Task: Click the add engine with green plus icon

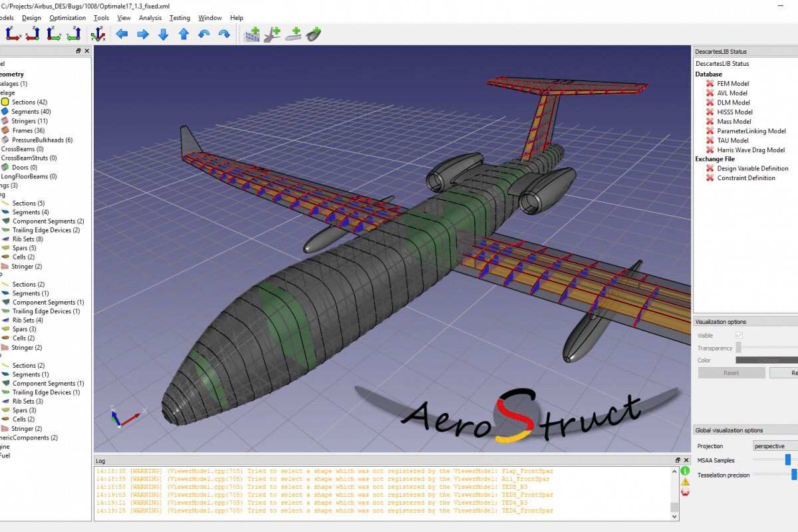Action: click(313, 34)
